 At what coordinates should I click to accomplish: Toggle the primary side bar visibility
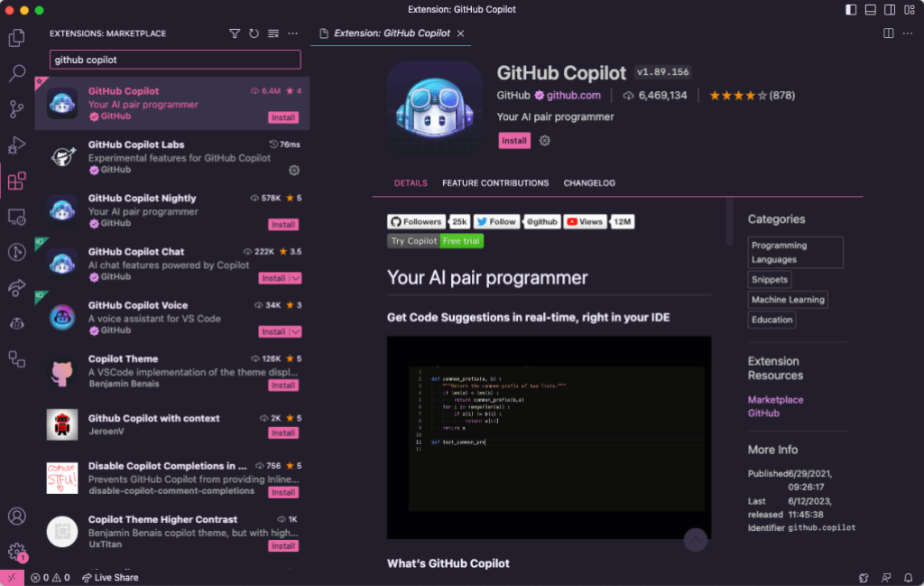tap(851, 10)
